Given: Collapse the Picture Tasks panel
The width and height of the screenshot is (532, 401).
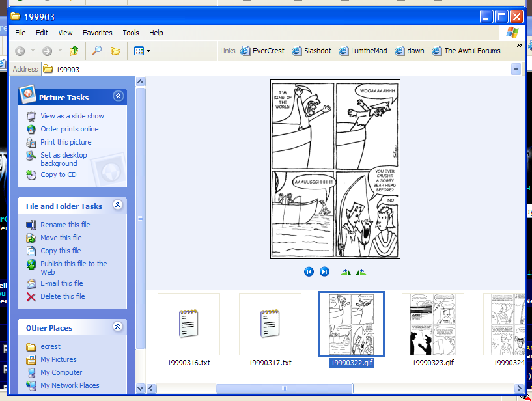Looking at the screenshot, I should click(x=118, y=96).
